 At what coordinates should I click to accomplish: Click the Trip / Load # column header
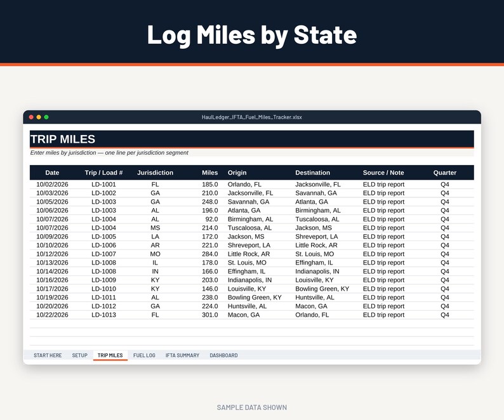pyautogui.click(x=103, y=173)
